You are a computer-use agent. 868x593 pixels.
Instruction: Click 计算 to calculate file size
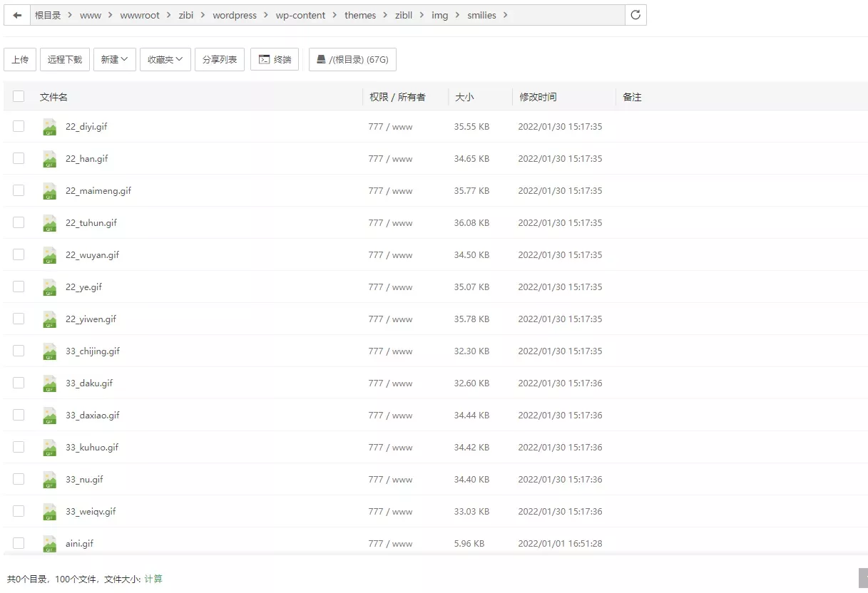[153, 579]
